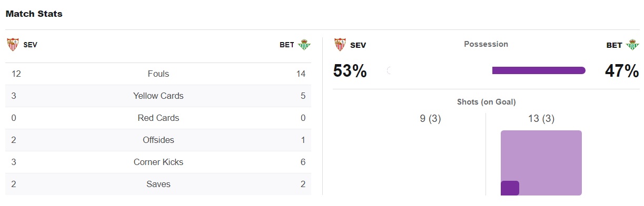644x206 pixels.
Task: Click the purple possession bar
Action: point(539,70)
